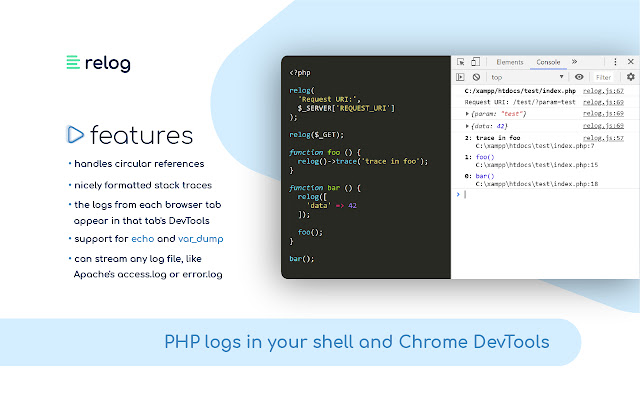The image size is (640, 400).
Task: Open the relog.js:57 source link
Action: [603, 138]
